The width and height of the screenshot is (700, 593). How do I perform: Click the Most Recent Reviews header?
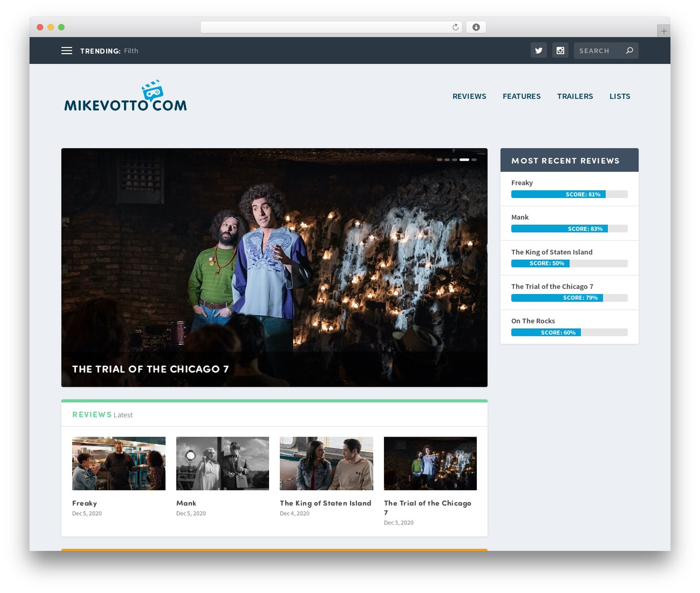(569, 160)
